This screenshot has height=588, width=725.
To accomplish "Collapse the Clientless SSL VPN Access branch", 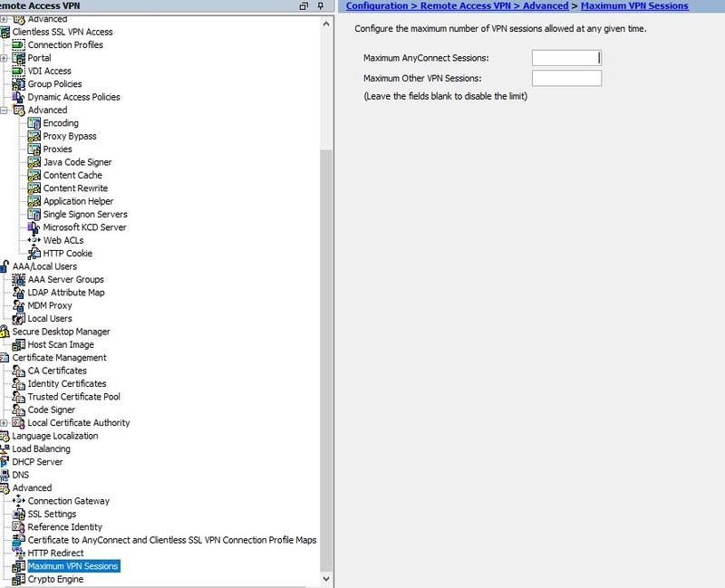I will (x=6, y=31).
